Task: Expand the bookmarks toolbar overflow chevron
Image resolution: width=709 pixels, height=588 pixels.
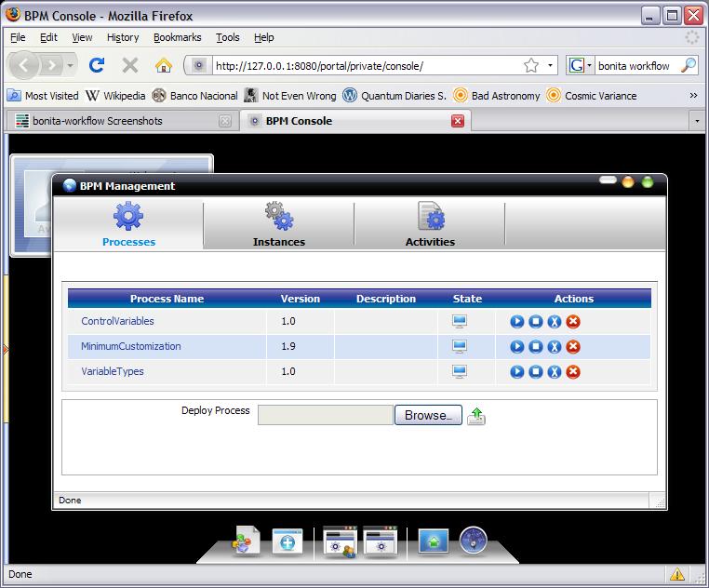Action: coord(693,95)
